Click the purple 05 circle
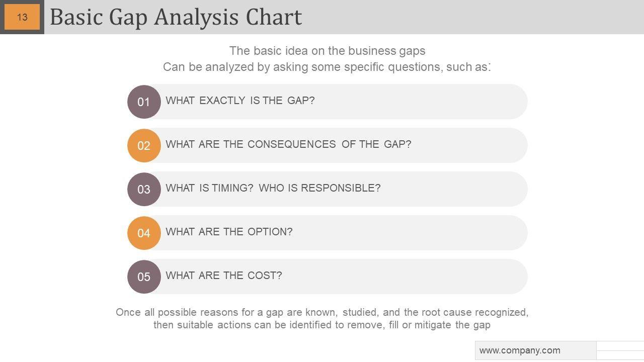This screenshot has width=644, height=362. click(144, 277)
